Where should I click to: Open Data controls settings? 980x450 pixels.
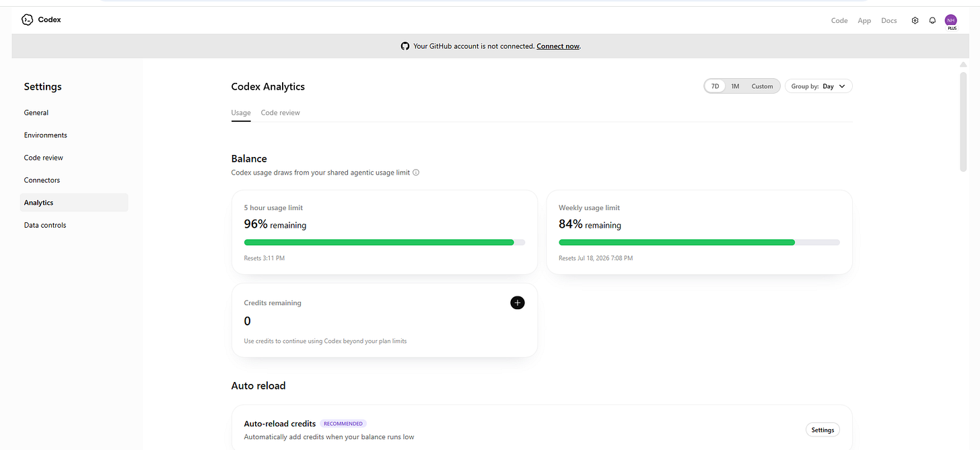[x=74, y=225]
